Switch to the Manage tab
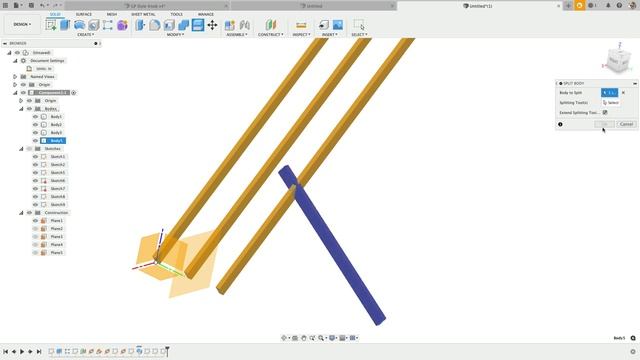This screenshot has height=360, width=640. click(x=206, y=14)
